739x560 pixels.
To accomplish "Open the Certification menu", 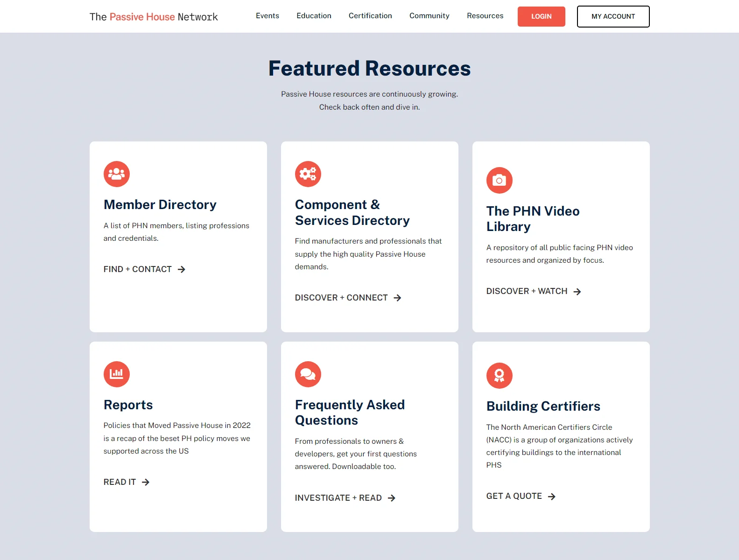I will pyautogui.click(x=370, y=16).
